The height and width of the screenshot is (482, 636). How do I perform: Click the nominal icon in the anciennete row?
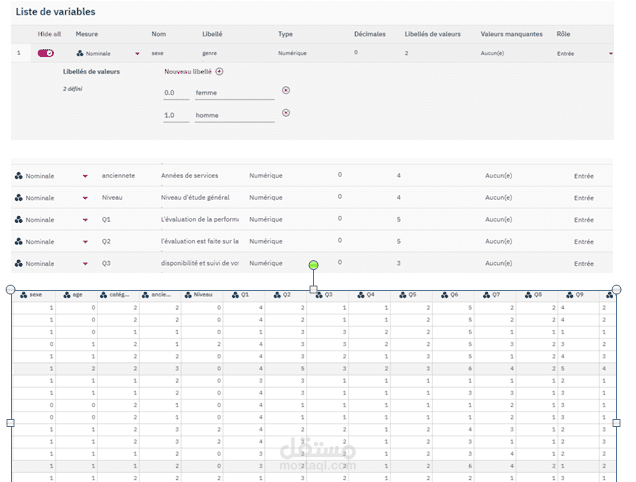(x=19, y=176)
